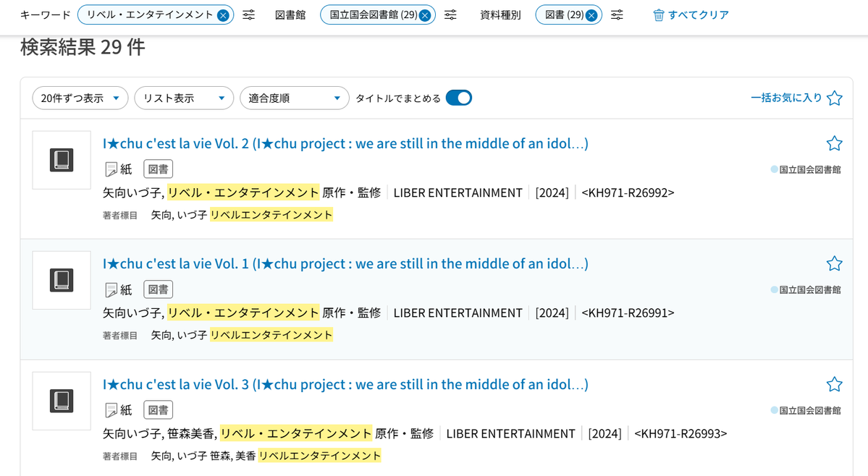The image size is (868, 476).
Task: Click call number <KH971-R26993>
Action: (x=681, y=433)
